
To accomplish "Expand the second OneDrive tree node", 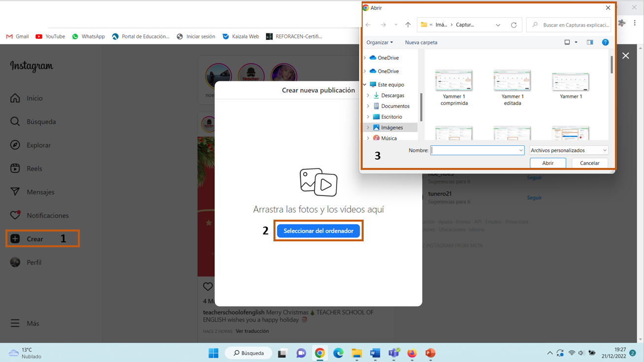I will [x=365, y=71].
